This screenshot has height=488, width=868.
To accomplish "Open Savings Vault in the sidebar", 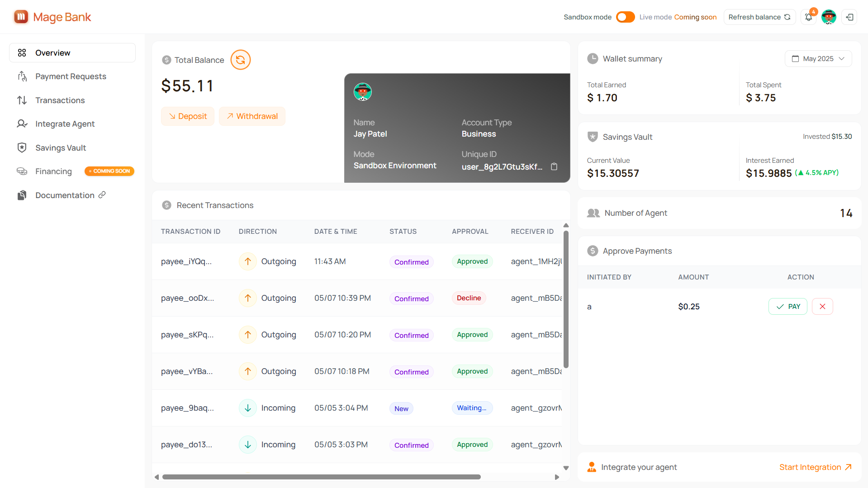I will 72,148.
